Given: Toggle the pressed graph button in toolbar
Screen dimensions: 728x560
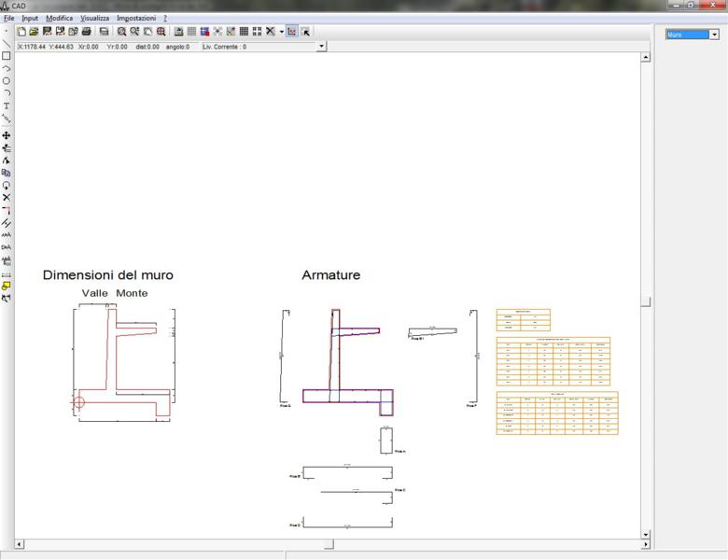Looking at the screenshot, I should (x=292, y=31).
